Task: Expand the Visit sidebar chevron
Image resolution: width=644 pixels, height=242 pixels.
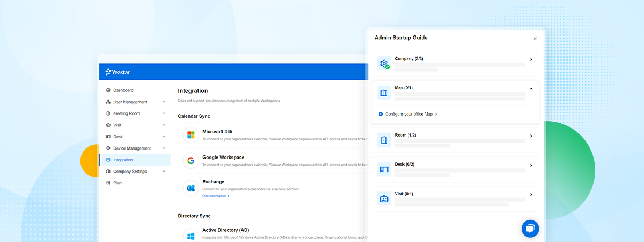Action: coord(164,125)
